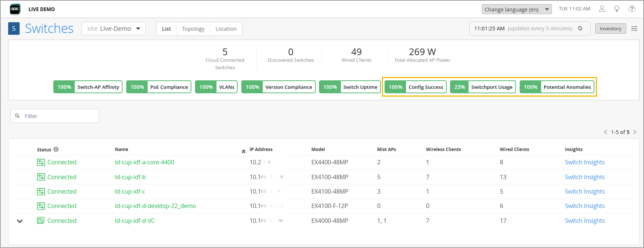
Task: Click the next page arrow
Action: pyautogui.click(x=635, y=132)
